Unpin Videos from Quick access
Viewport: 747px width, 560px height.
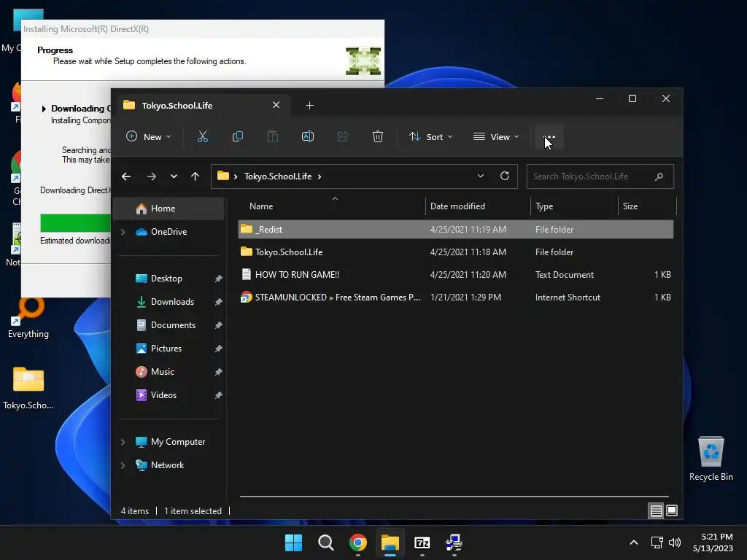[218, 395]
